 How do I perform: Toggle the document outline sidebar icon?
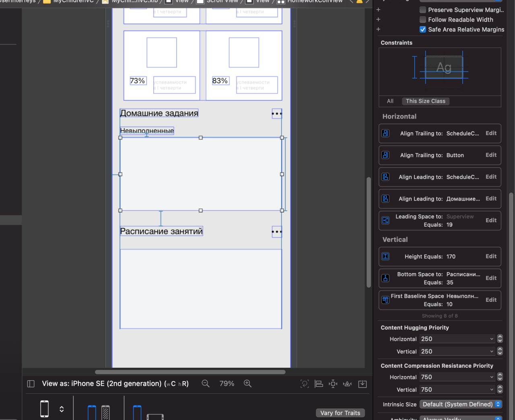point(31,383)
